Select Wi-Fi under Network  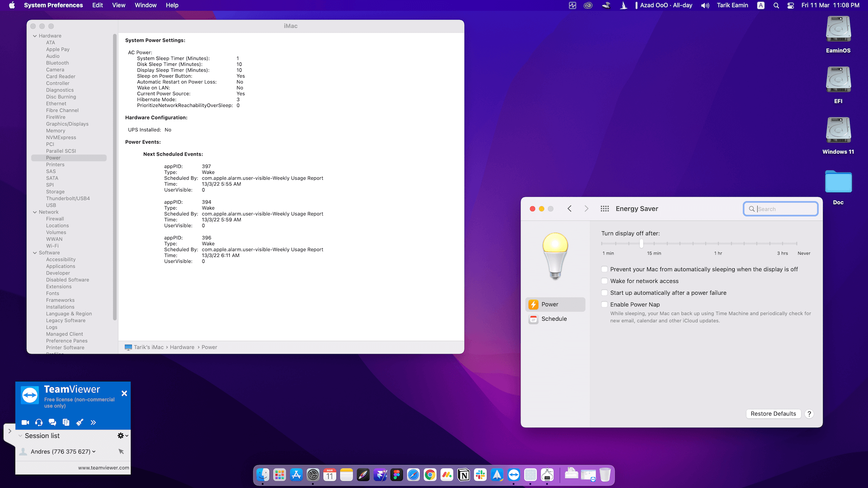[x=52, y=246]
